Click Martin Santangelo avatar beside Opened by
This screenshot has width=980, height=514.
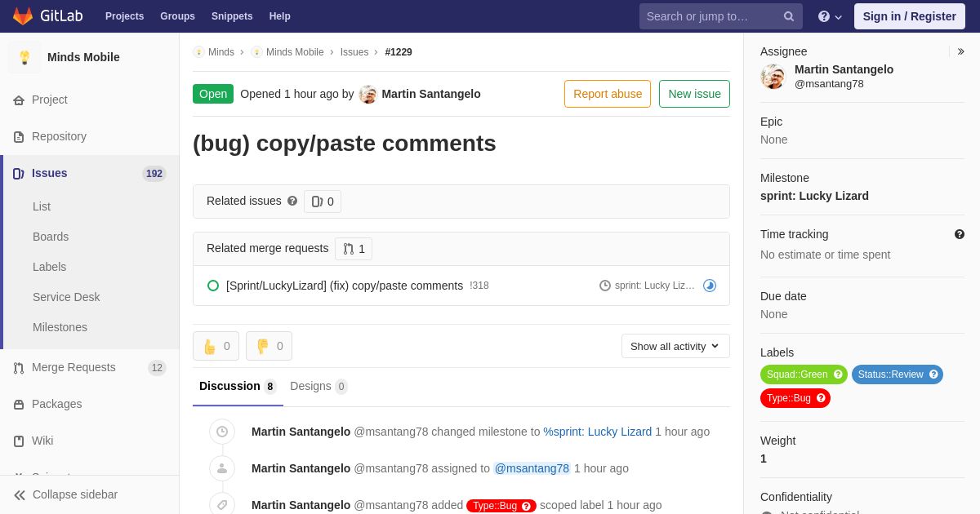pyautogui.click(x=368, y=94)
